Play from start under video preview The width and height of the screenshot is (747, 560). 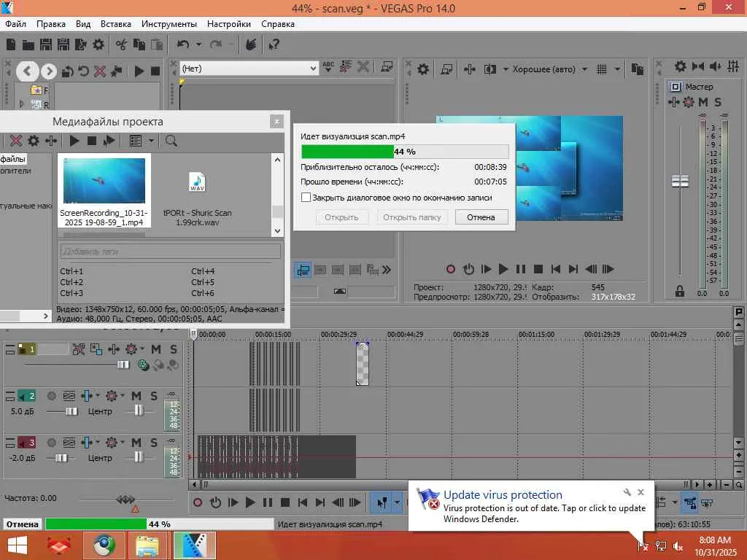[x=485, y=270]
